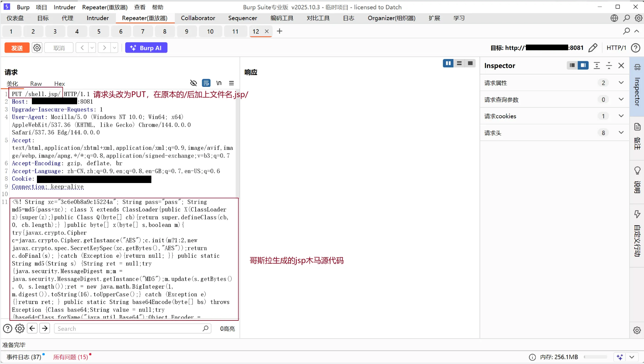This screenshot has height=364, width=644.
Task: Toggle show non-printable \n characters
Action: point(219,83)
